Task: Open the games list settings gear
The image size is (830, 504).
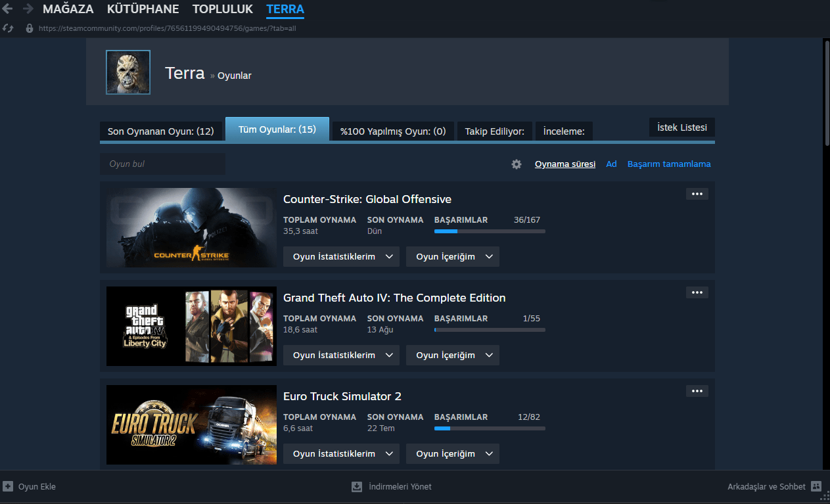Action: (517, 164)
